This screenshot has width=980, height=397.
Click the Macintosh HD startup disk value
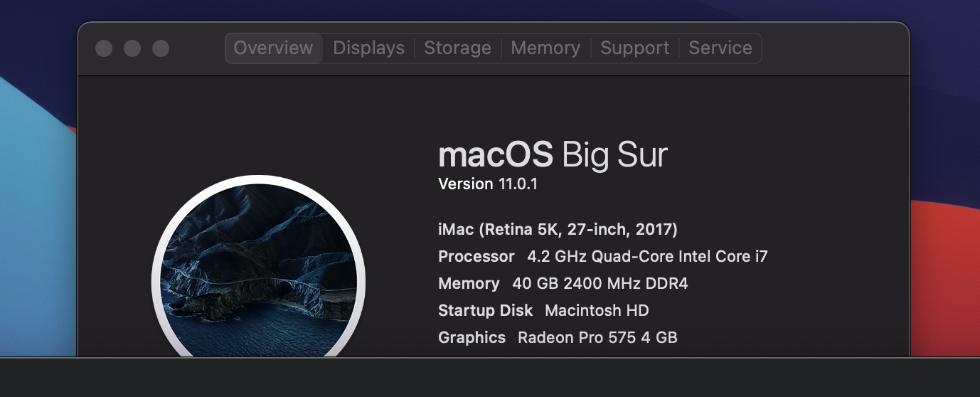tap(597, 310)
